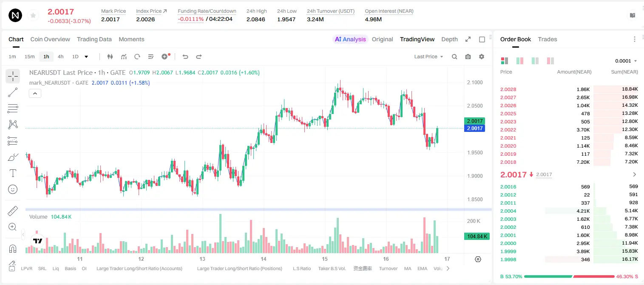Select the trend line drawing tool
Screen dimensions: 644x285
click(x=13, y=92)
